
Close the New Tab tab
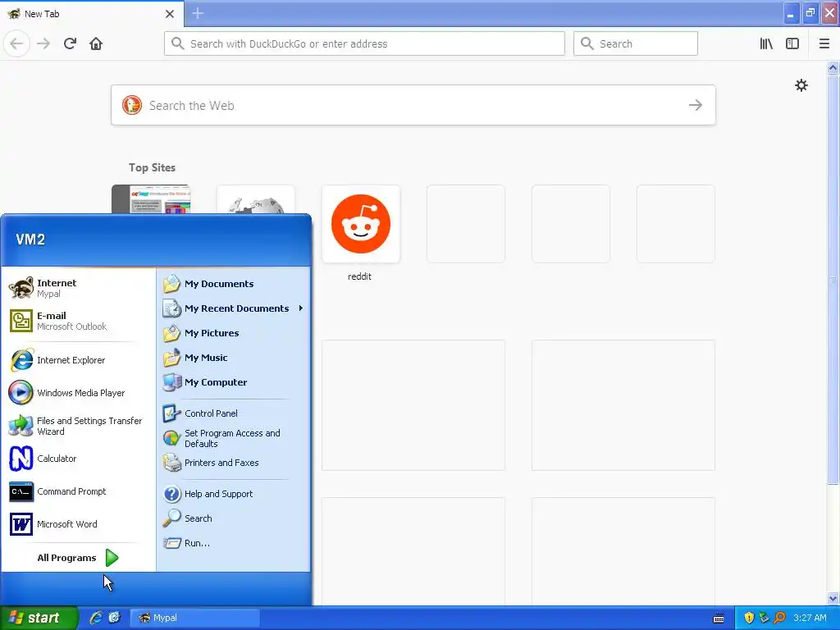[170, 14]
